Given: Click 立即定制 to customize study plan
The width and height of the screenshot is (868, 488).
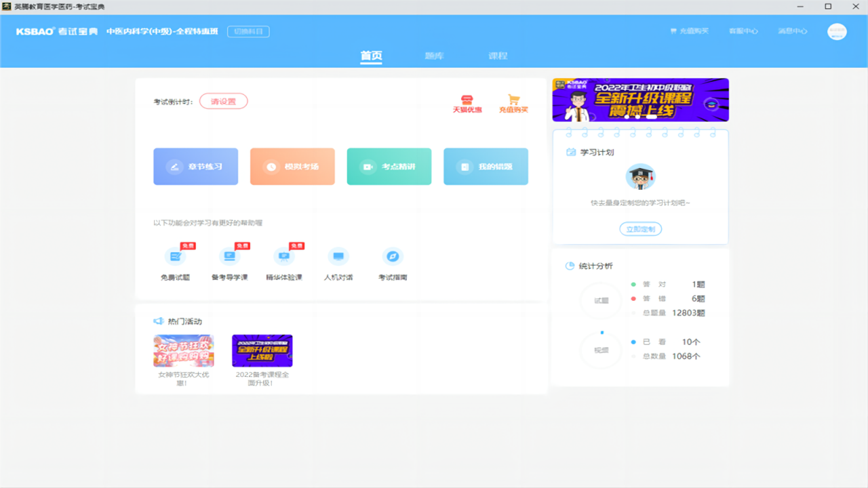Looking at the screenshot, I should pyautogui.click(x=640, y=228).
